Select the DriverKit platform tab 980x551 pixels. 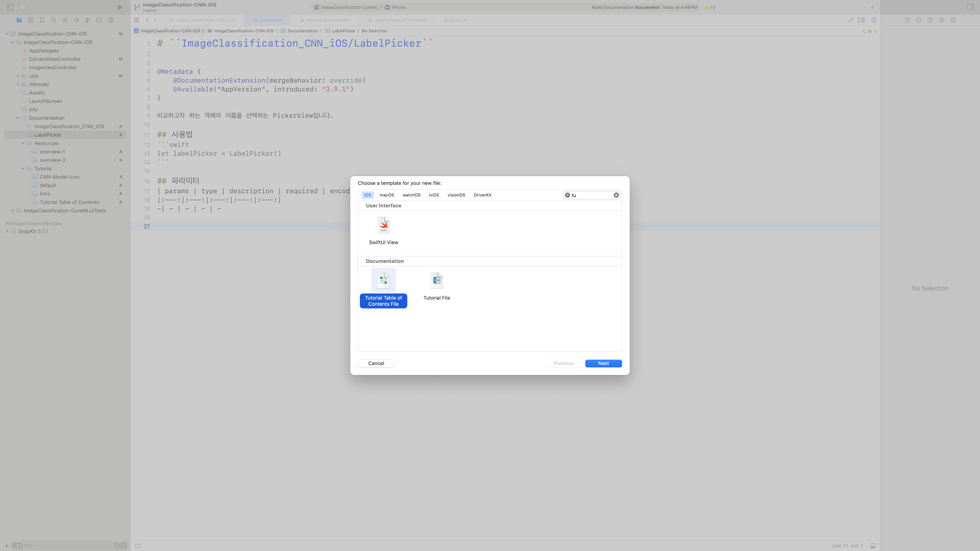[482, 195]
